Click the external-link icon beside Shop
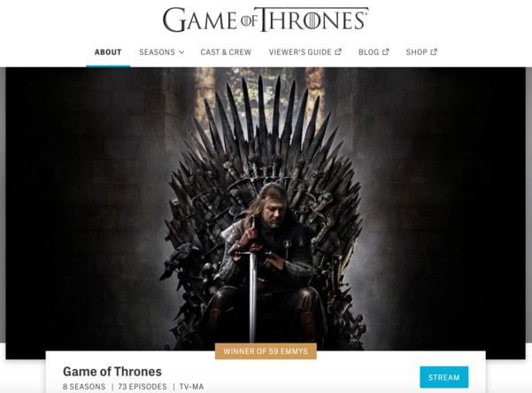This screenshot has width=532, height=393. pyautogui.click(x=434, y=52)
